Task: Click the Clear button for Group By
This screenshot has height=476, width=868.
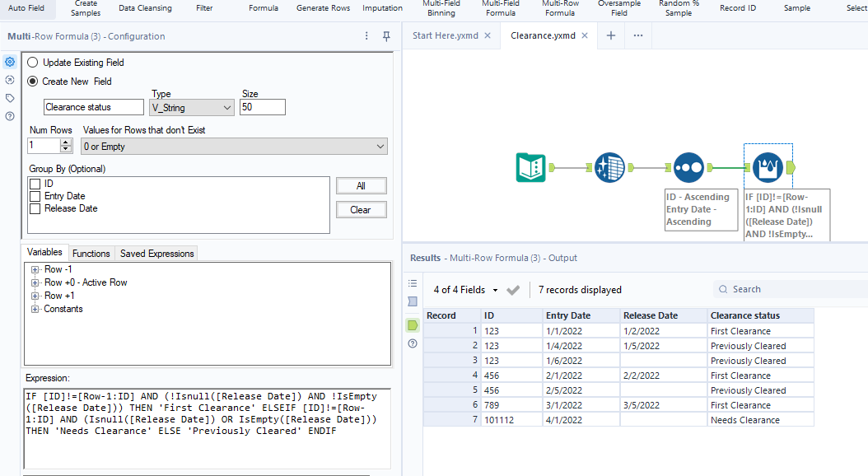Action: point(361,210)
